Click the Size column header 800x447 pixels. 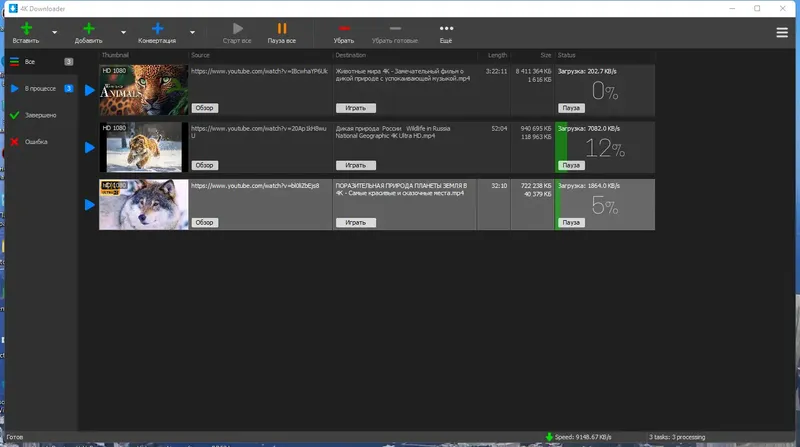pos(546,55)
